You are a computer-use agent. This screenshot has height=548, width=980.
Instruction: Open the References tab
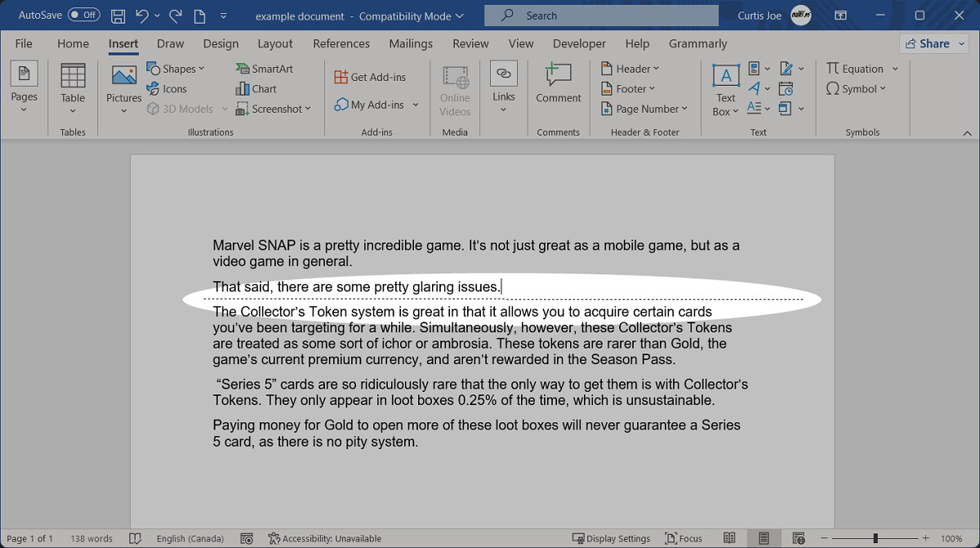click(341, 43)
